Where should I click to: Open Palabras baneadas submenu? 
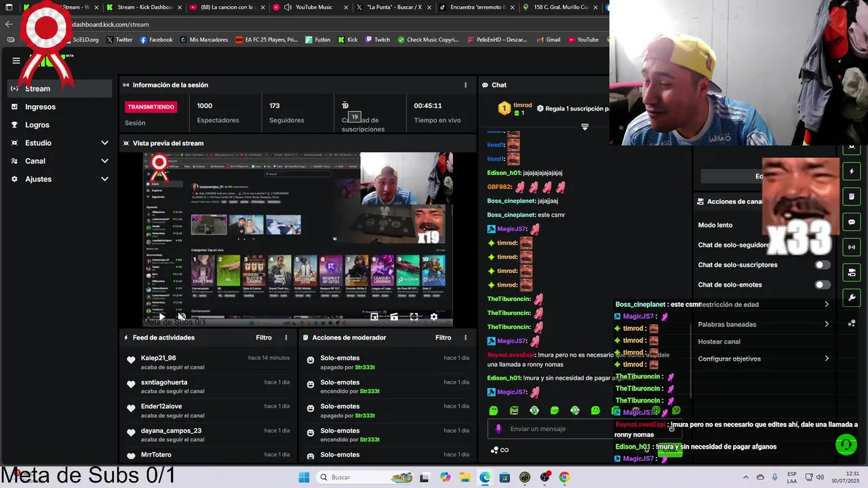click(x=764, y=324)
